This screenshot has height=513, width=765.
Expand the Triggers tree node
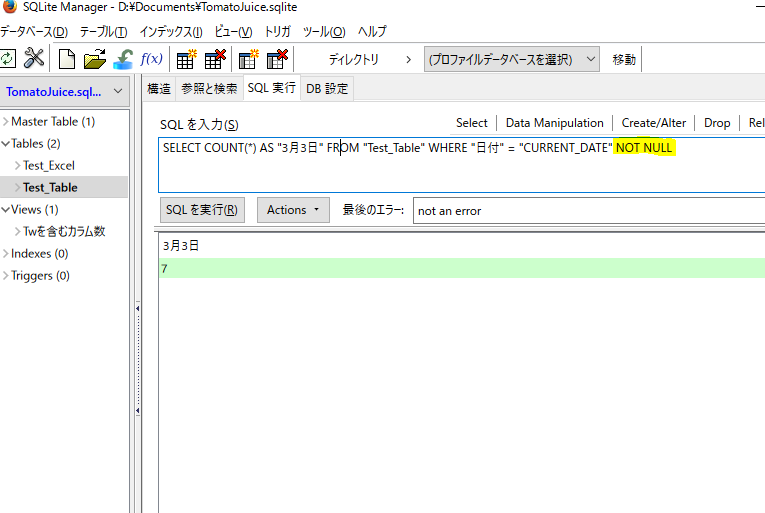(6, 276)
